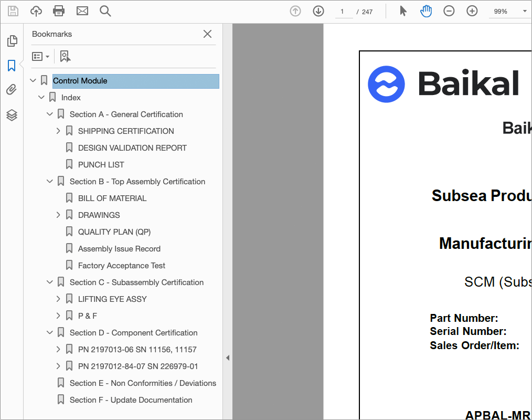Open Section C - Subassembly Certification

(x=136, y=282)
